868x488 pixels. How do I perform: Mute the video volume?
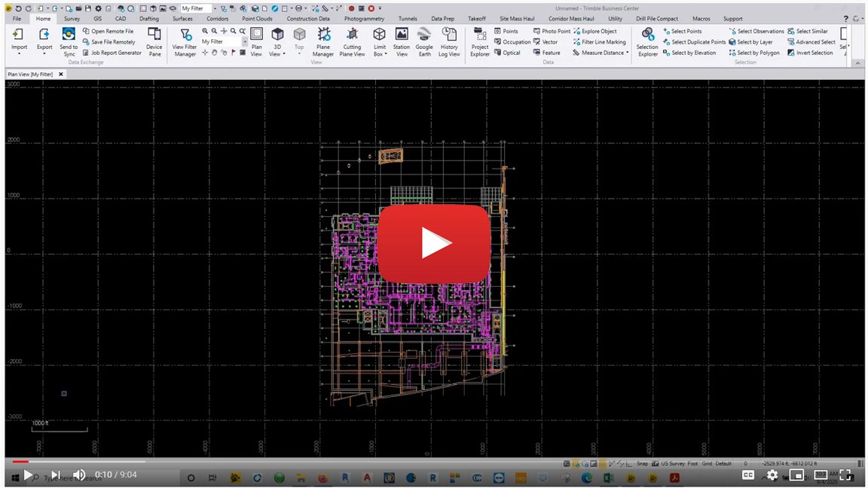pyautogui.click(x=80, y=474)
